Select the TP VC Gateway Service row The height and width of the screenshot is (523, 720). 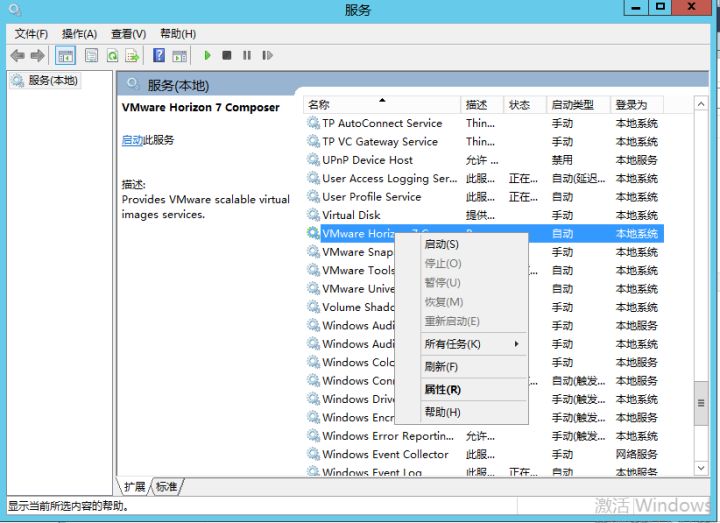[484, 141]
